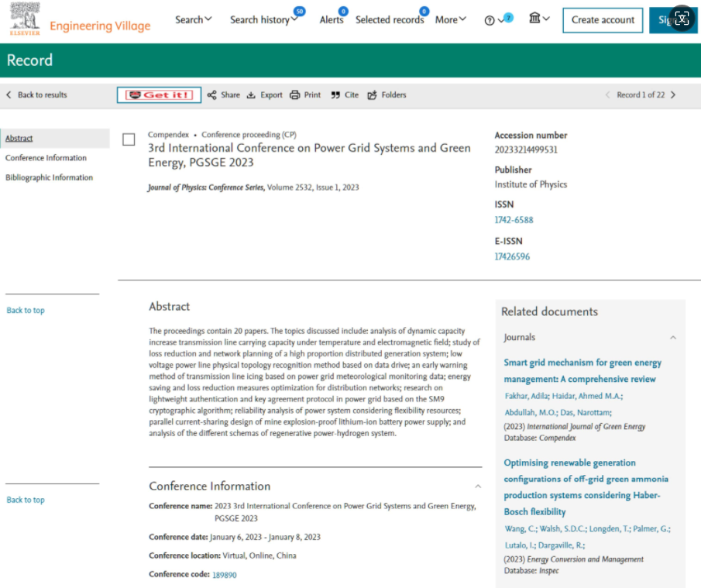Click the Folders label in toolbar
Image resolution: width=701 pixels, height=588 pixels.
click(x=393, y=95)
